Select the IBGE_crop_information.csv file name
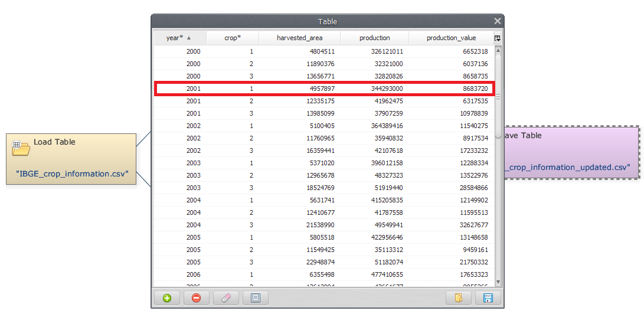 coord(73,174)
